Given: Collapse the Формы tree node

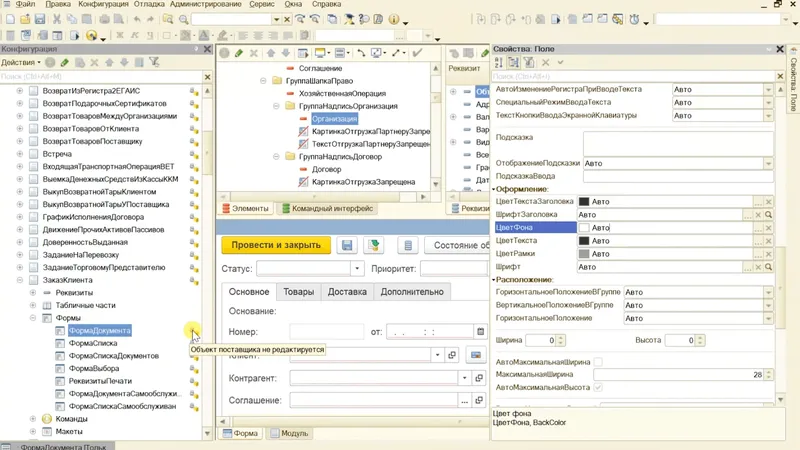Looking at the screenshot, I should 33,317.
